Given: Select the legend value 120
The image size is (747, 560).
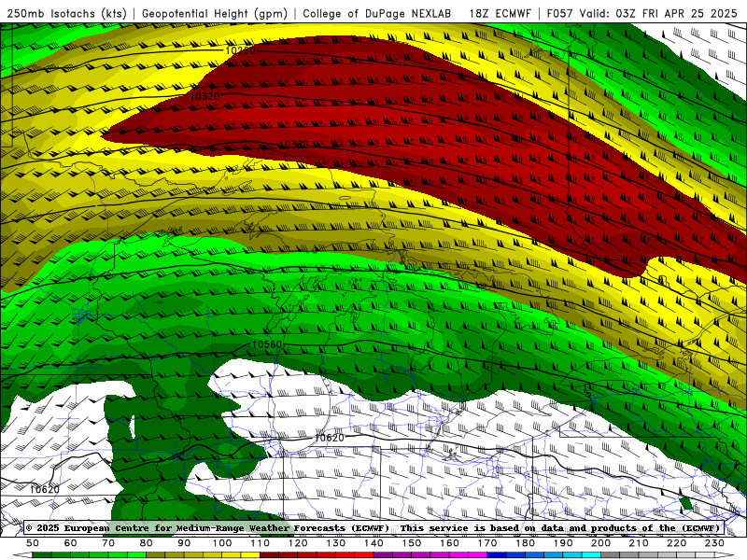Looking at the screenshot, I should click(x=298, y=543).
